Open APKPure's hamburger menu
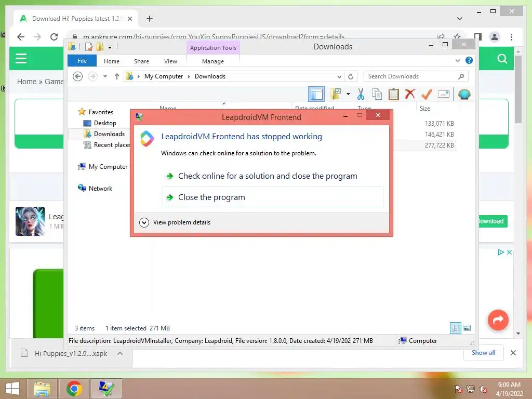 pos(21,58)
